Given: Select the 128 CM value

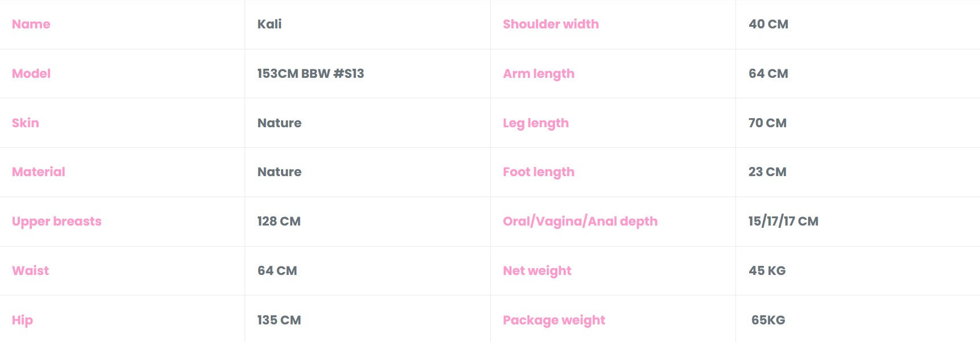Looking at the screenshot, I should click(279, 222).
